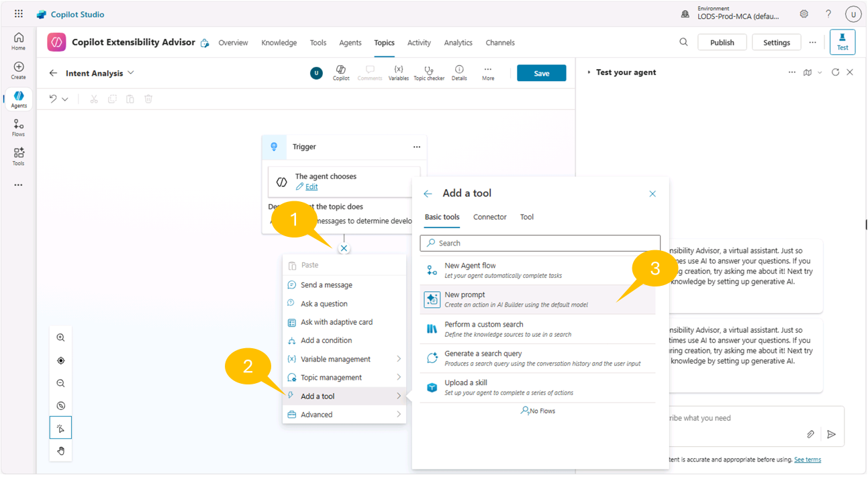Activate the hand pan tool

pos(60,451)
